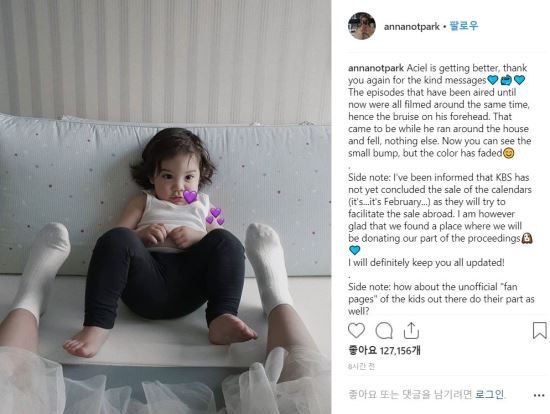Click the smiley emoji after "color has faded"
Screen dimensions: 550x414
508,153
